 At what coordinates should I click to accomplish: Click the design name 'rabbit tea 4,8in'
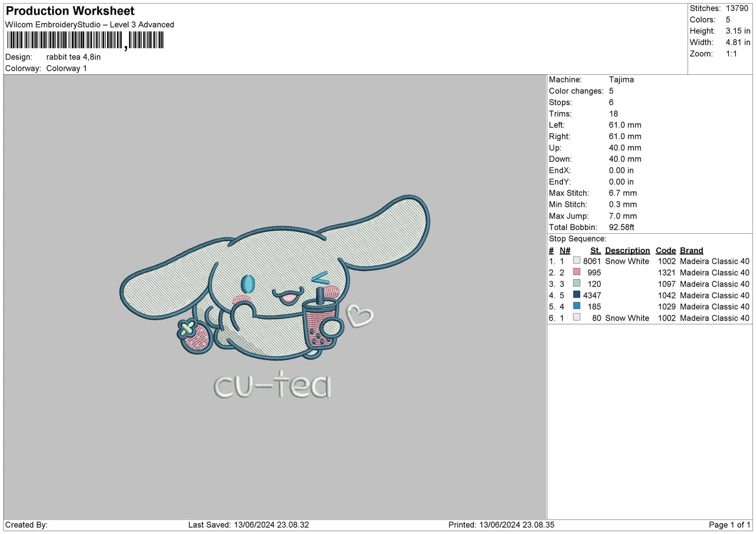click(x=73, y=57)
